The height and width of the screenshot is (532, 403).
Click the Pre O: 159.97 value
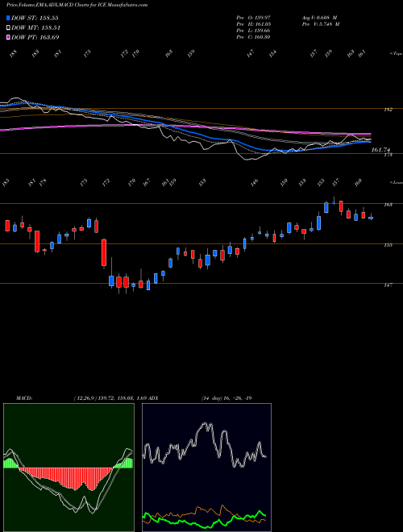[253, 18]
